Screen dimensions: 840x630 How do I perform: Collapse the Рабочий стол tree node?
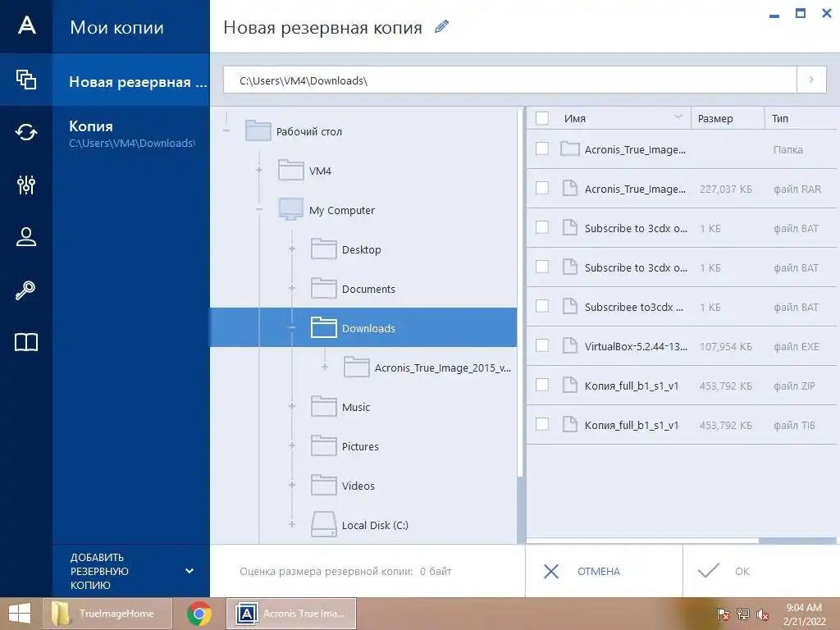click(226, 130)
